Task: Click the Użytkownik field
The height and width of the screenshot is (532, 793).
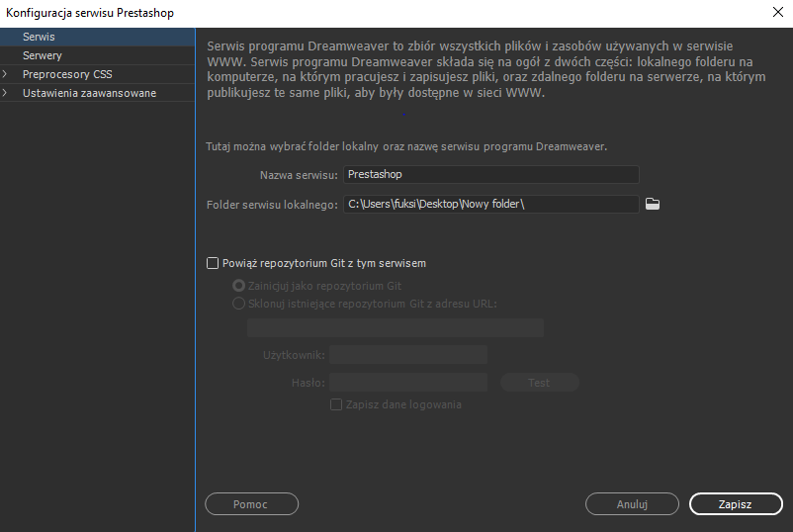Action: (x=408, y=354)
